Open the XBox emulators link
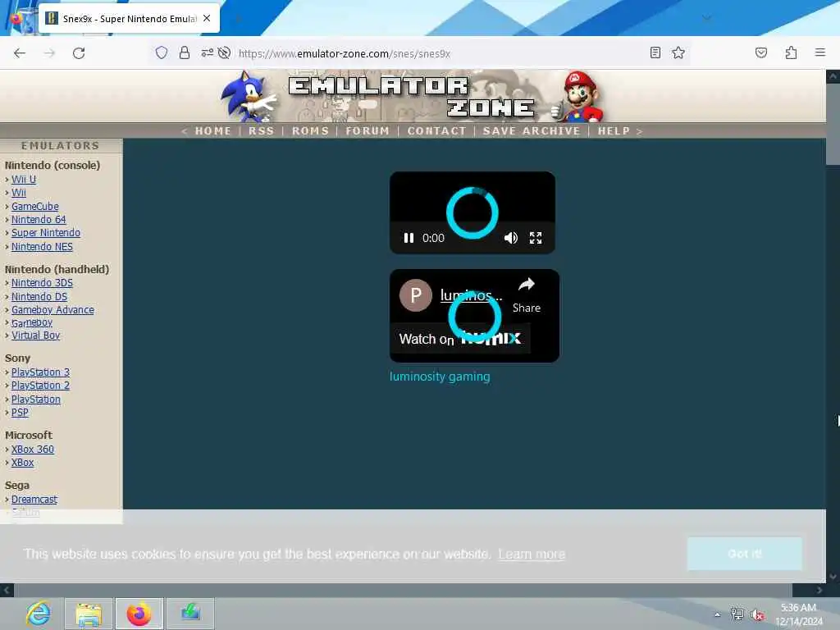The image size is (840, 630). pyautogui.click(x=22, y=463)
